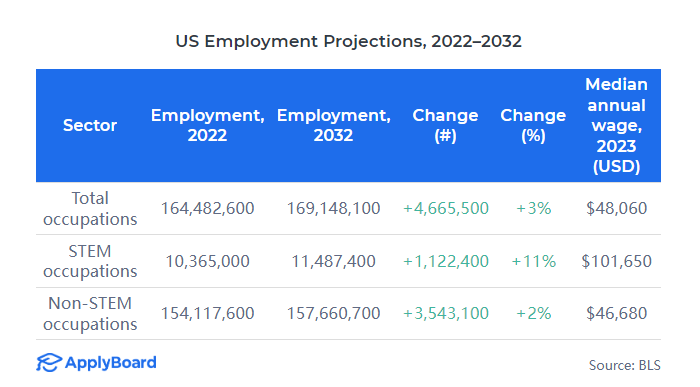Viewport: 700px width, 387px height.
Task: Select the Employment, 2022 column header
Action: [208, 125]
